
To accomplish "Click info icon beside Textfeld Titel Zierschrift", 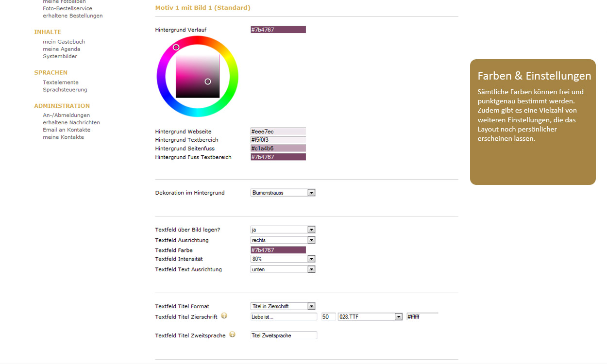I will coord(224,315).
